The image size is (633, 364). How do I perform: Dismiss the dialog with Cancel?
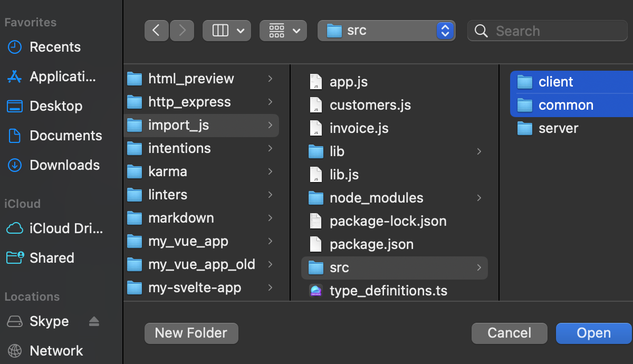(x=509, y=333)
